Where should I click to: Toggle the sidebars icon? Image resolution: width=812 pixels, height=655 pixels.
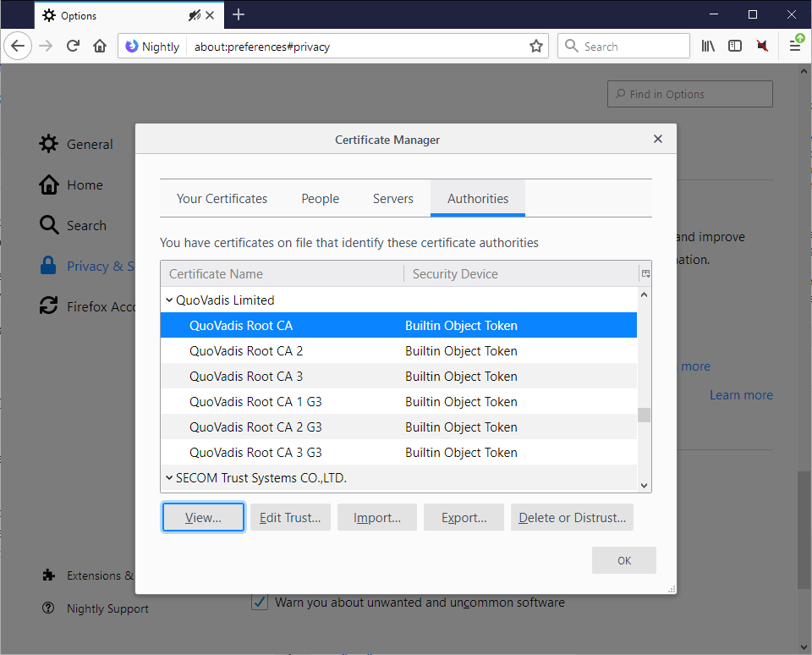pos(735,46)
